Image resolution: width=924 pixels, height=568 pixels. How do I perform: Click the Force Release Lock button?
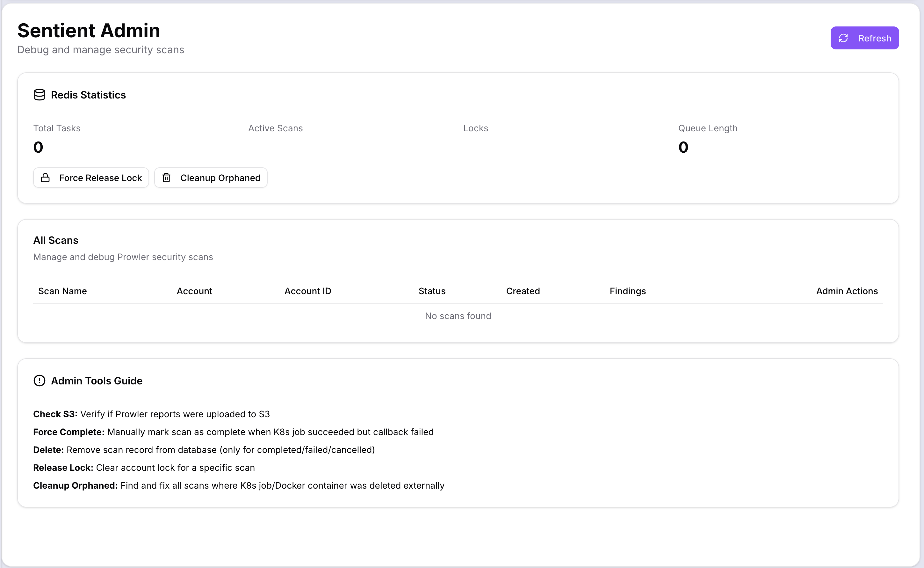[91, 178]
